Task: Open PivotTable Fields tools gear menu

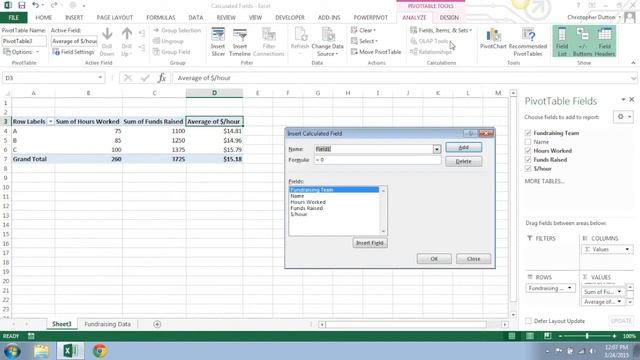Action: coord(623,117)
